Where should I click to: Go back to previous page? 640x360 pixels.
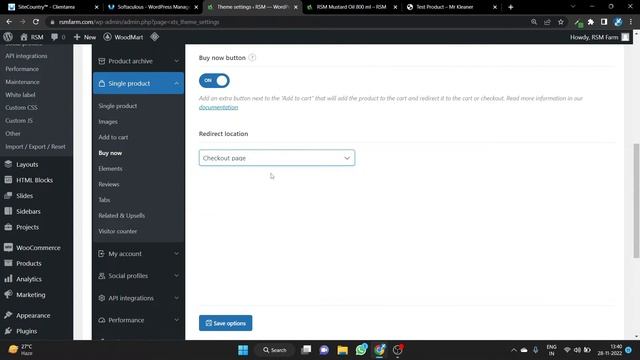coord(9,22)
